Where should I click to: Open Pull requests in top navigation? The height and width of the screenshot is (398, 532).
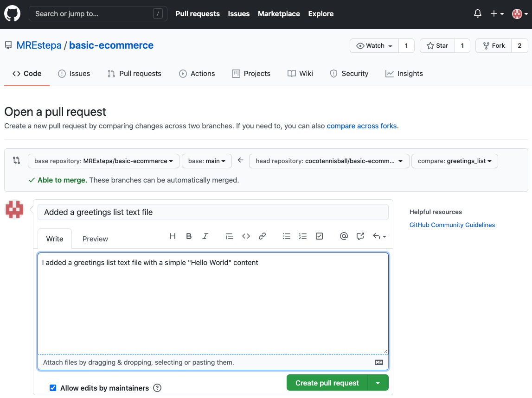pos(198,14)
